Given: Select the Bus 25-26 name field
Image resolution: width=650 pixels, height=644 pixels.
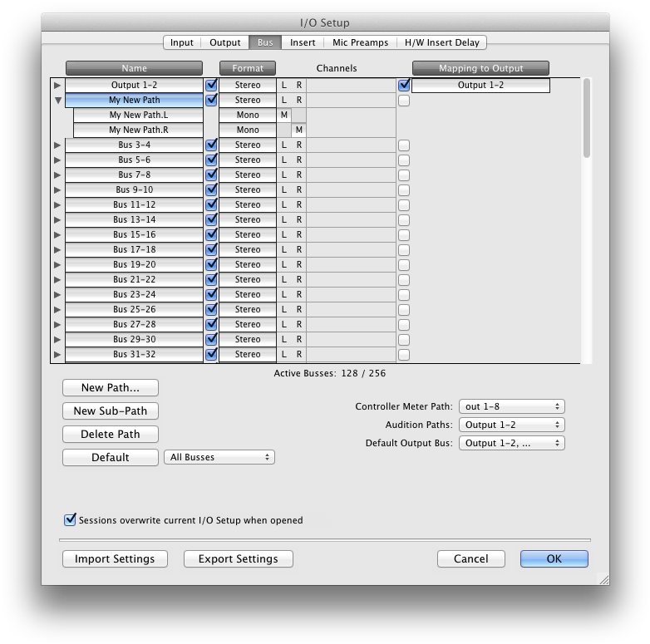Looking at the screenshot, I should (135, 309).
